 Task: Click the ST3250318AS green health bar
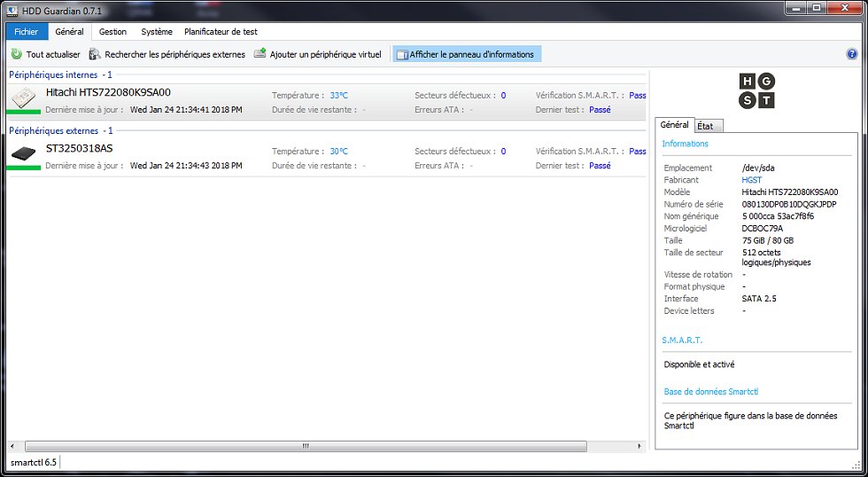point(23,168)
